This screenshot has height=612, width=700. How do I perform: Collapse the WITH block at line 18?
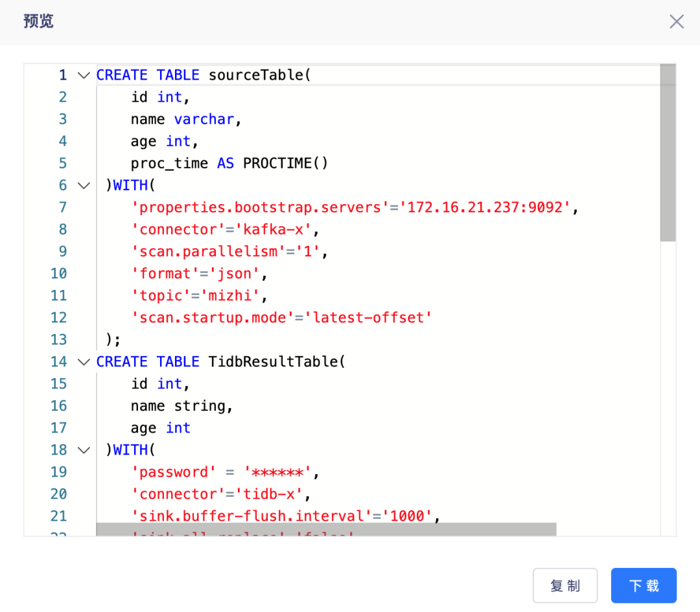click(84, 449)
